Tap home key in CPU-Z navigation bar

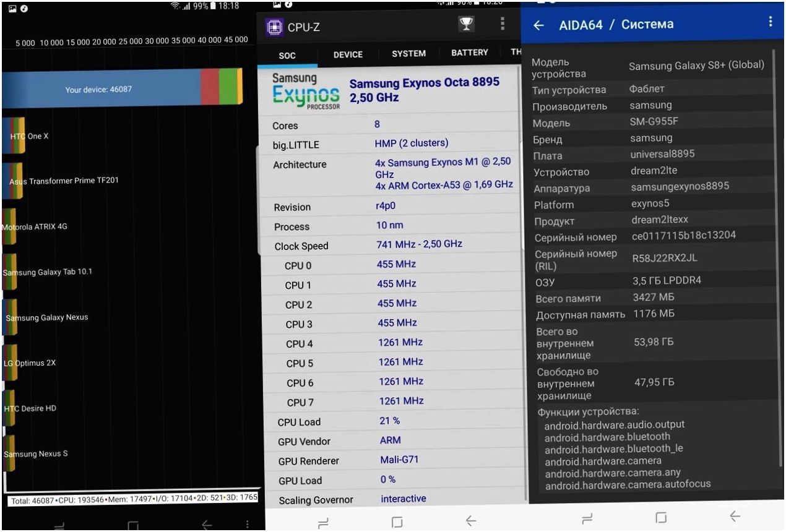point(397,523)
